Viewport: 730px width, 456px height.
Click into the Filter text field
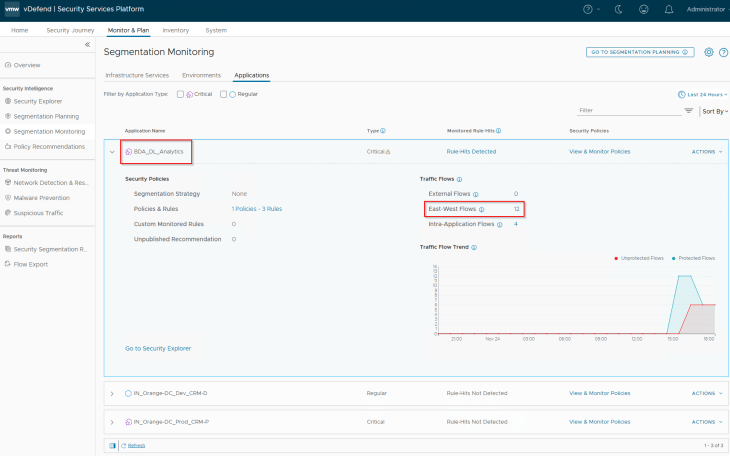[x=625, y=111]
